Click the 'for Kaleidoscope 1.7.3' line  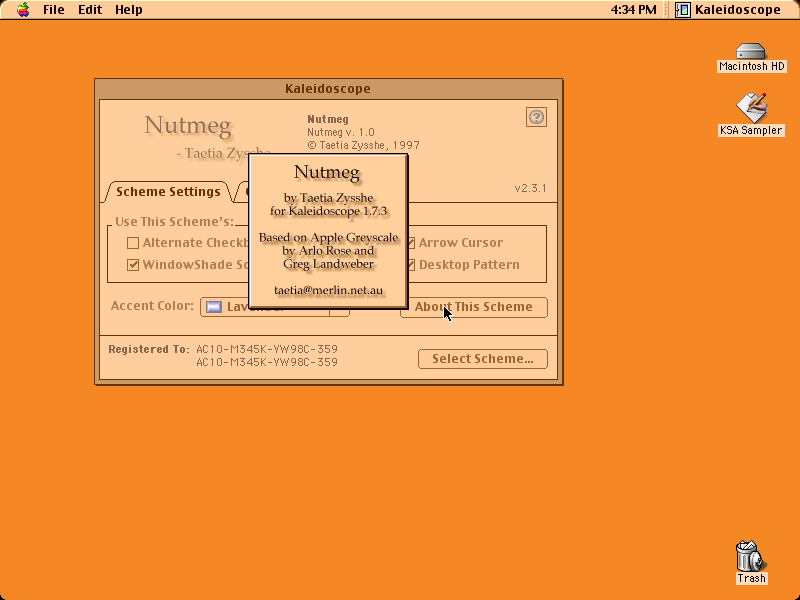(x=328, y=211)
